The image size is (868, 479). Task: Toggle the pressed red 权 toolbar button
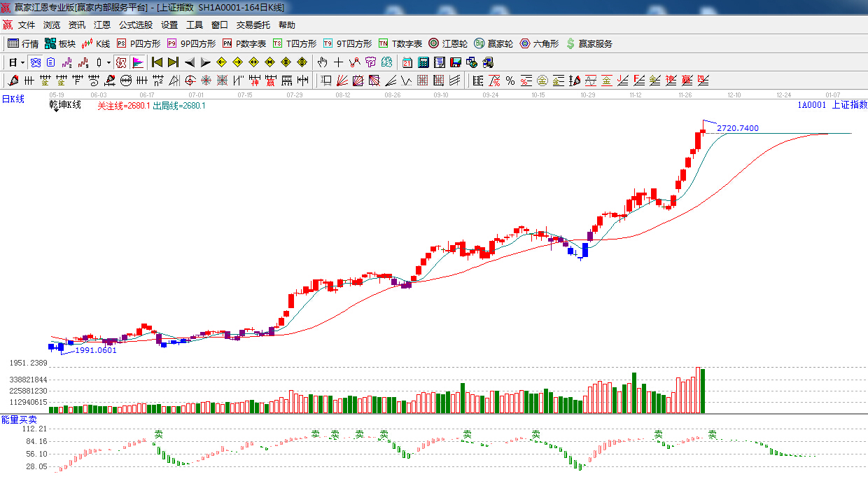coord(121,62)
